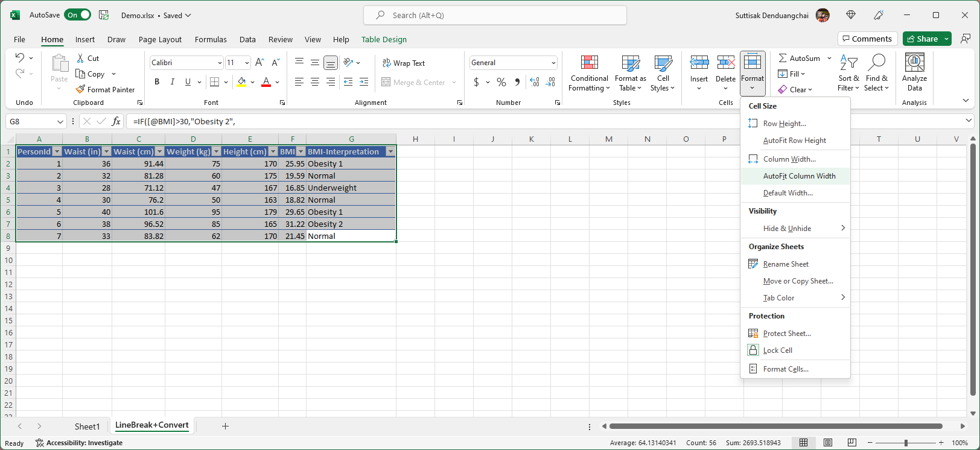Open filter dropdown for PersonId column

(57, 151)
